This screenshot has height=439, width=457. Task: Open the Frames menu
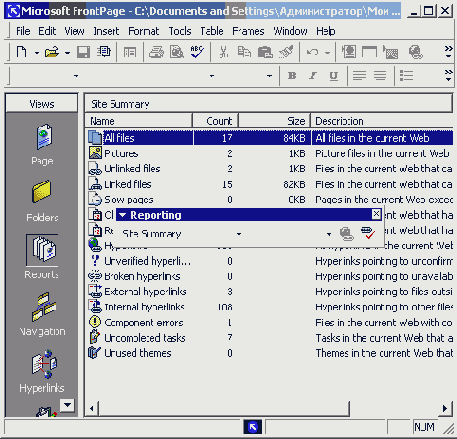248,31
